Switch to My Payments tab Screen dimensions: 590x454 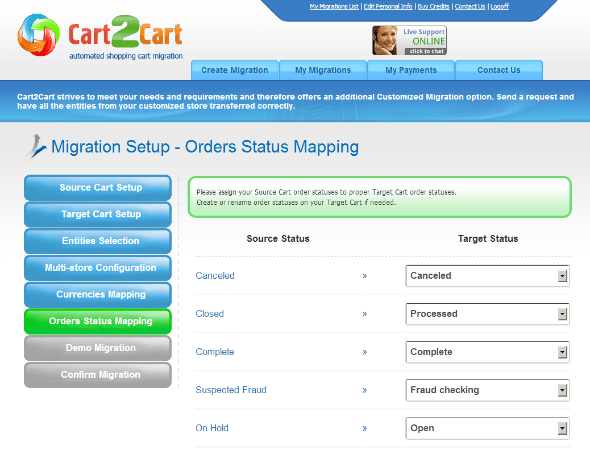[411, 70]
